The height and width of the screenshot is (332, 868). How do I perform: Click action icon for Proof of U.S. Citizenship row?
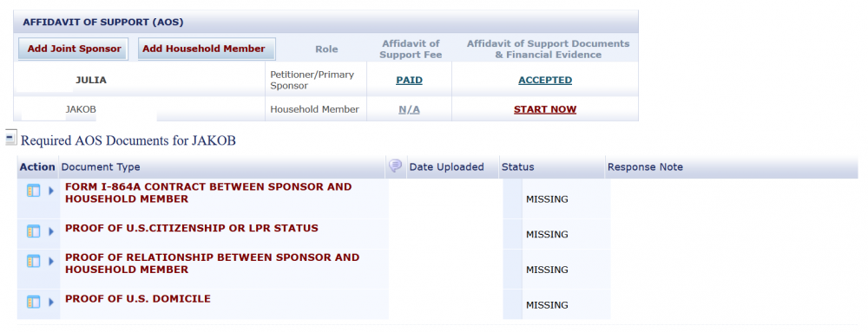pyautogui.click(x=34, y=231)
